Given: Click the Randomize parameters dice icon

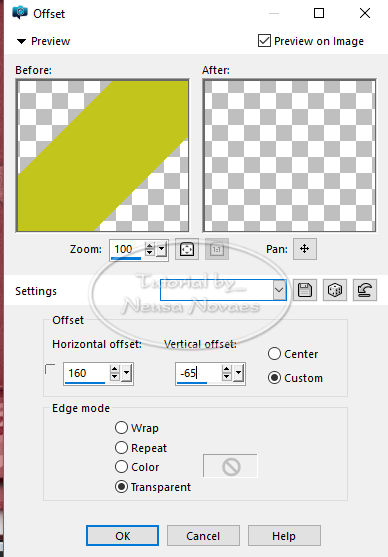Looking at the screenshot, I should [x=335, y=290].
